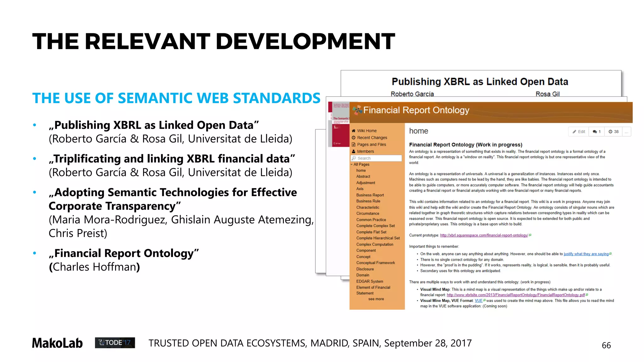Open Wiki Home in sidebar
The image size is (644, 362).
(x=367, y=131)
